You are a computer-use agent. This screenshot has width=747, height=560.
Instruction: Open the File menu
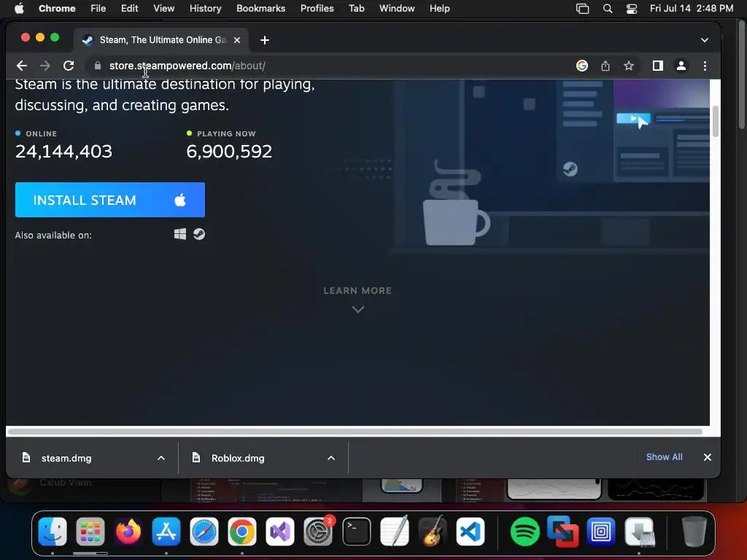click(x=98, y=9)
